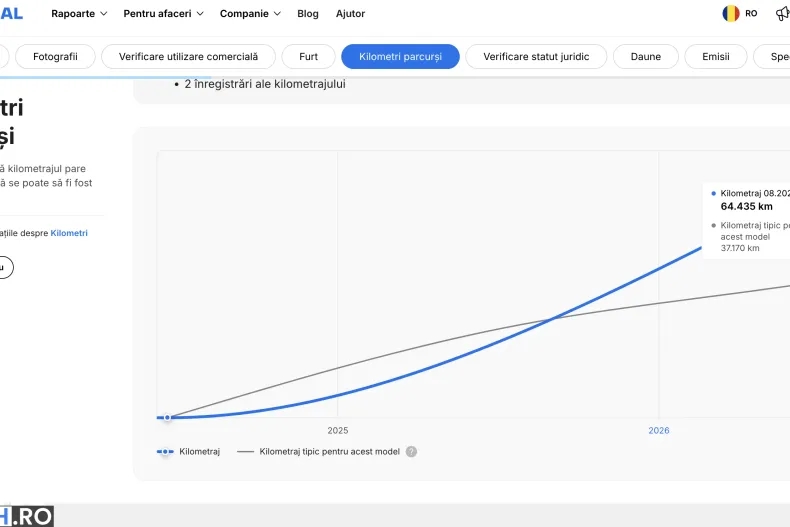Toggle the Kilometraj legend series
This screenshot has height=527, width=790.
(x=188, y=451)
